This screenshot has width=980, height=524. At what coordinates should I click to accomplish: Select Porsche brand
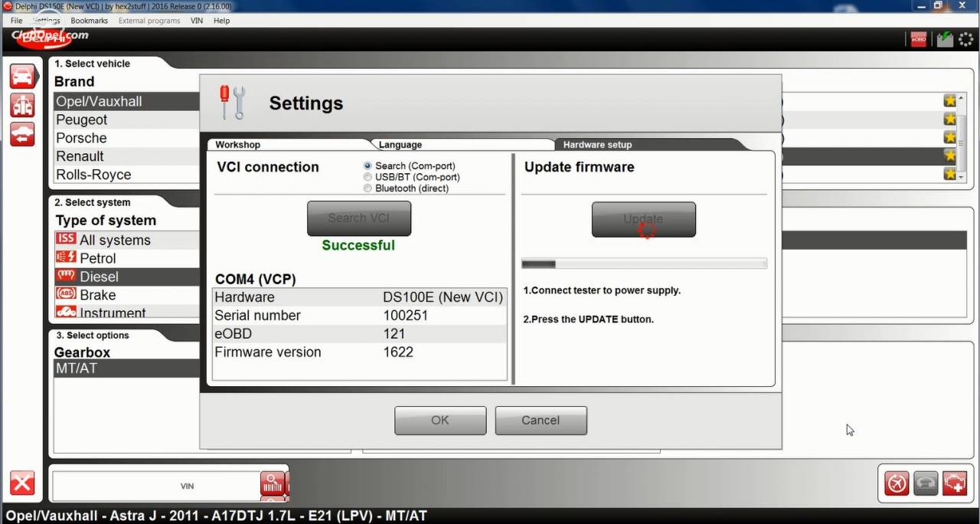pyautogui.click(x=126, y=138)
